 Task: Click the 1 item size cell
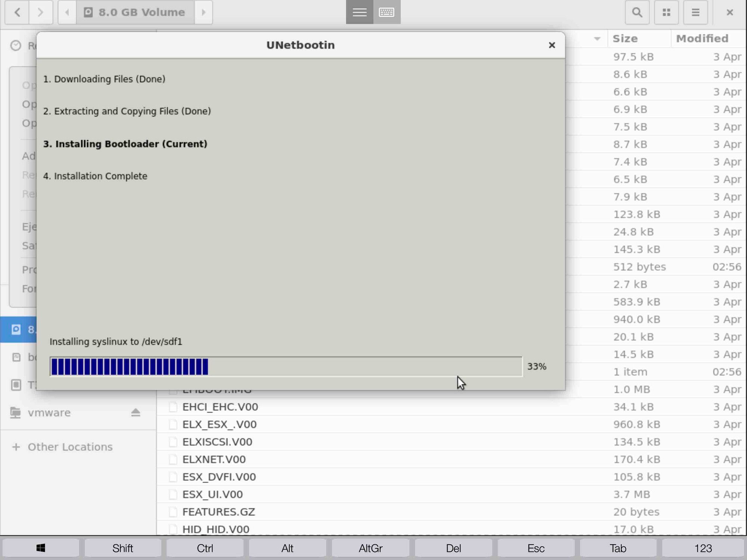point(630,372)
